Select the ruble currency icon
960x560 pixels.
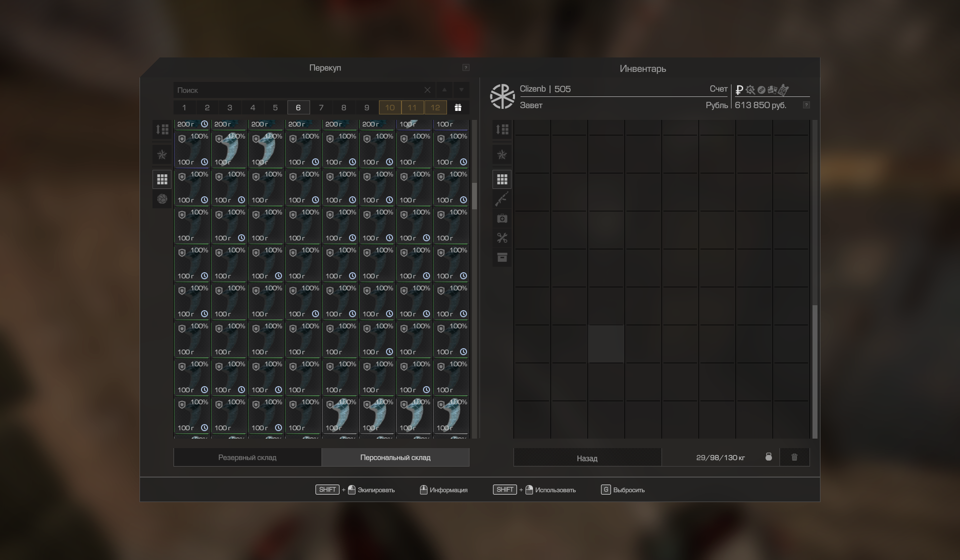739,90
